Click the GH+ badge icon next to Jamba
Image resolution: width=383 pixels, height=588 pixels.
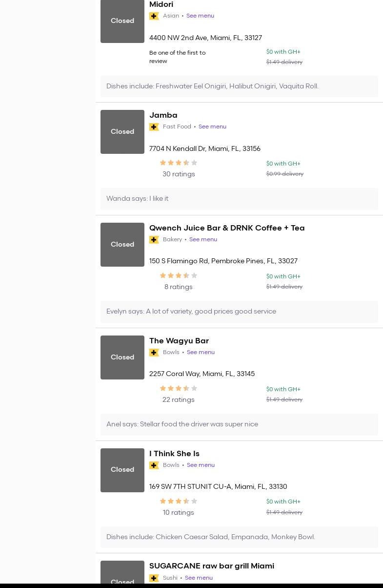pyautogui.click(x=154, y=127)
